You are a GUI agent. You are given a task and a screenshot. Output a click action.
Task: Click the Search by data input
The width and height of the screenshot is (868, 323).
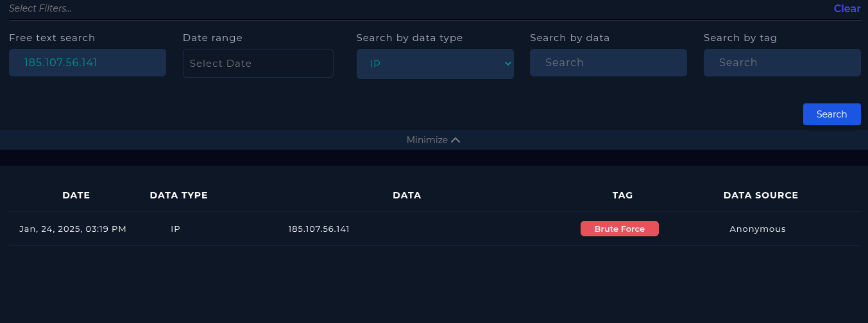(608, 62)
